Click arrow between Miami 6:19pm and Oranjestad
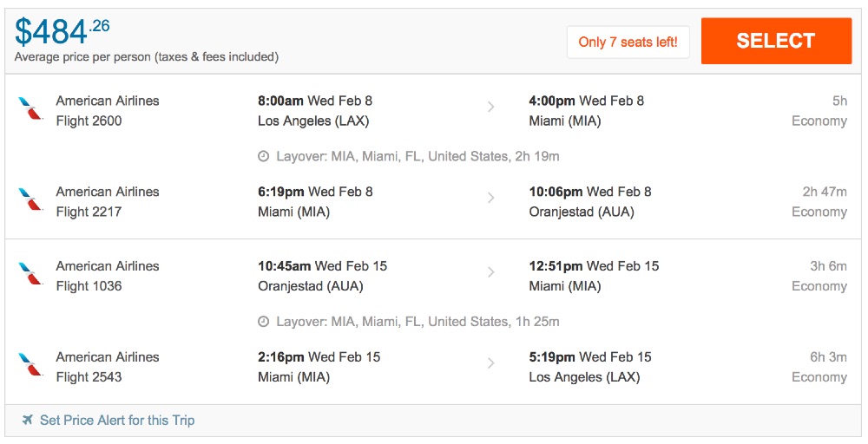This screenshot has width=868, height=444. tap(490, 198)
